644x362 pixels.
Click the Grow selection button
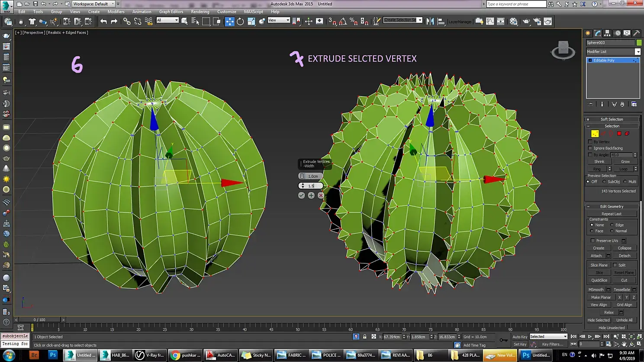coord(625,162)
